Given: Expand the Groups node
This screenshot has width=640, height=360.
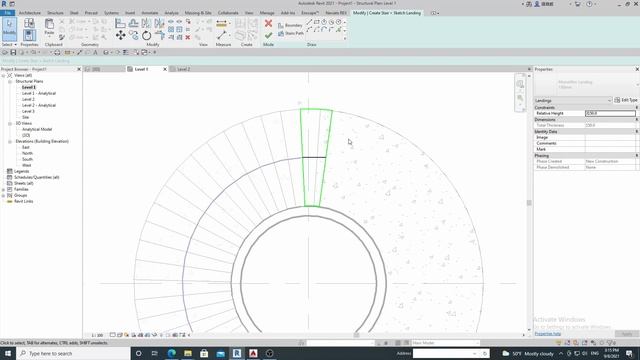Looking at the screenshot, I should tap(4, 196).
